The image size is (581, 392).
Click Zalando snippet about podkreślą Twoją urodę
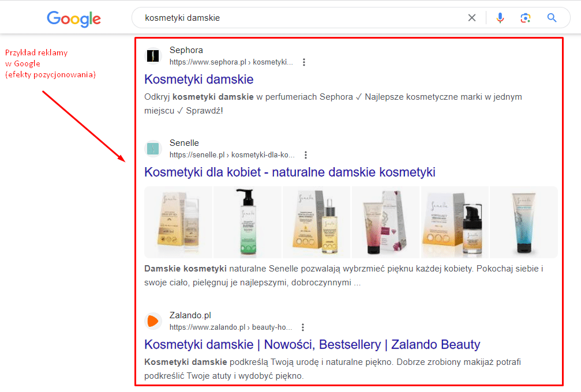pyautogui.click(x=332, y=369)
